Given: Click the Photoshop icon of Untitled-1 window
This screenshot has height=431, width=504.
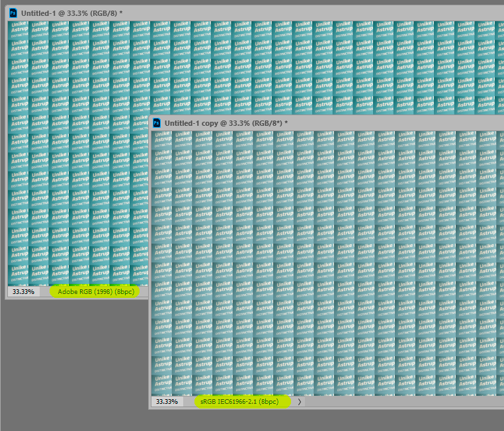Looking at the screenshot, I should click(13, 13).
